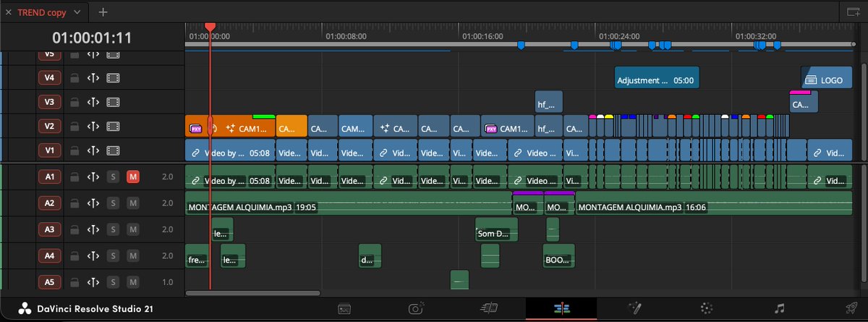Toggle auto track selector on A4
868x322 pixels.
coord(93,255)
